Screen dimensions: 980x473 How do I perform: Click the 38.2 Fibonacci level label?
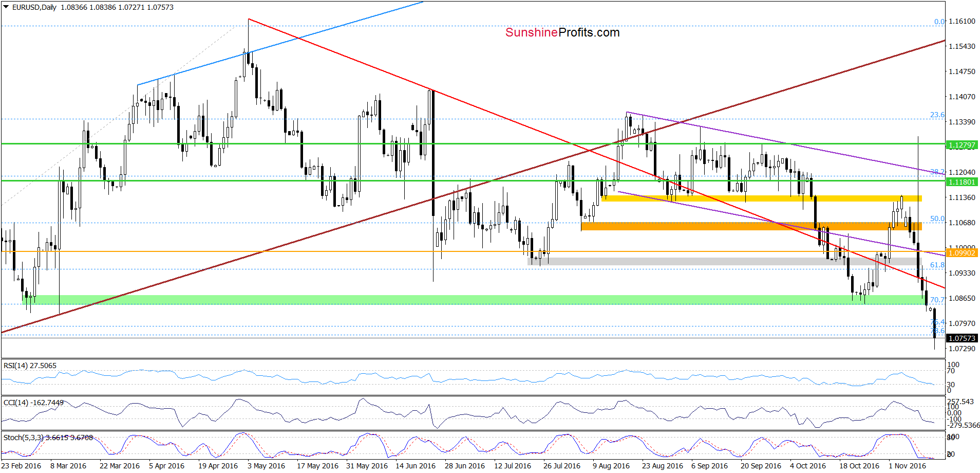pos(937,172)
